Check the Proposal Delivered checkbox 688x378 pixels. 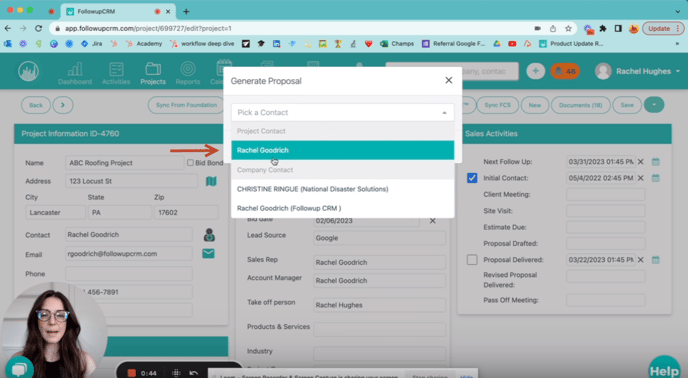(472, 260)
